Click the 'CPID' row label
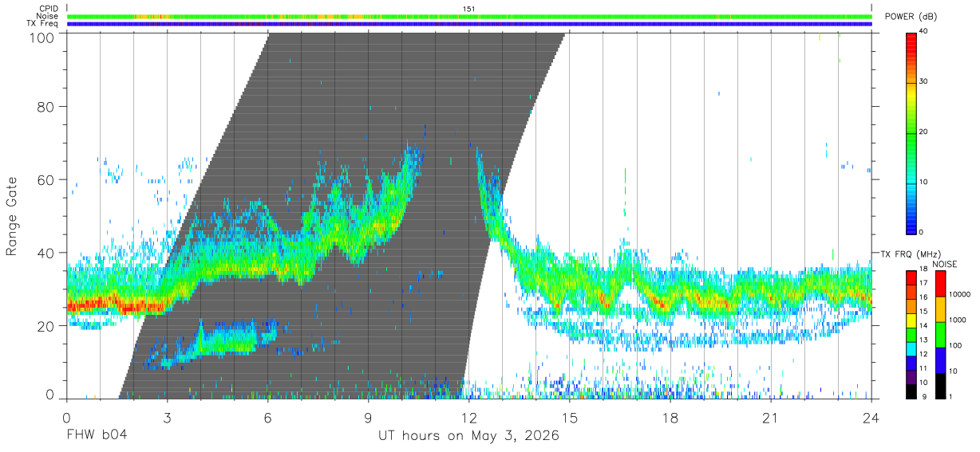Viewport: 980px width, 452px height. coord(49,9)
